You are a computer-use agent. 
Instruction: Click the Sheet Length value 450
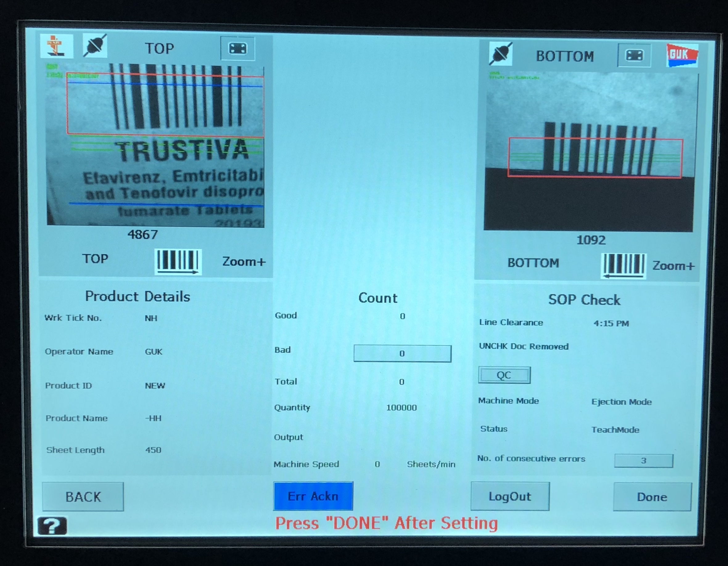tap(153, 450)
